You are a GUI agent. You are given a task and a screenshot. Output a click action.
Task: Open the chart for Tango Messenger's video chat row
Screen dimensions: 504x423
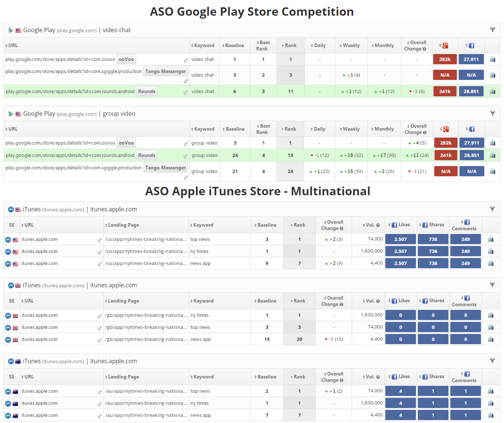click(493, 75)
